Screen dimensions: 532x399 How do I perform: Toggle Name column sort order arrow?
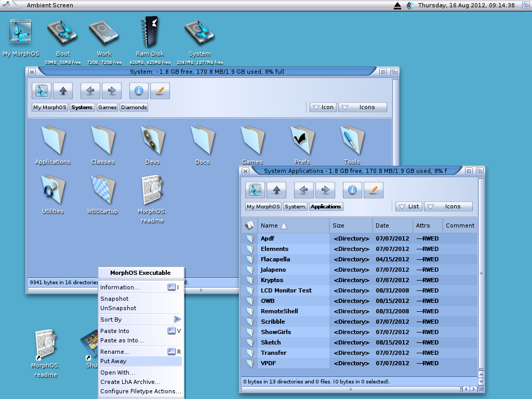click(284, 225)
